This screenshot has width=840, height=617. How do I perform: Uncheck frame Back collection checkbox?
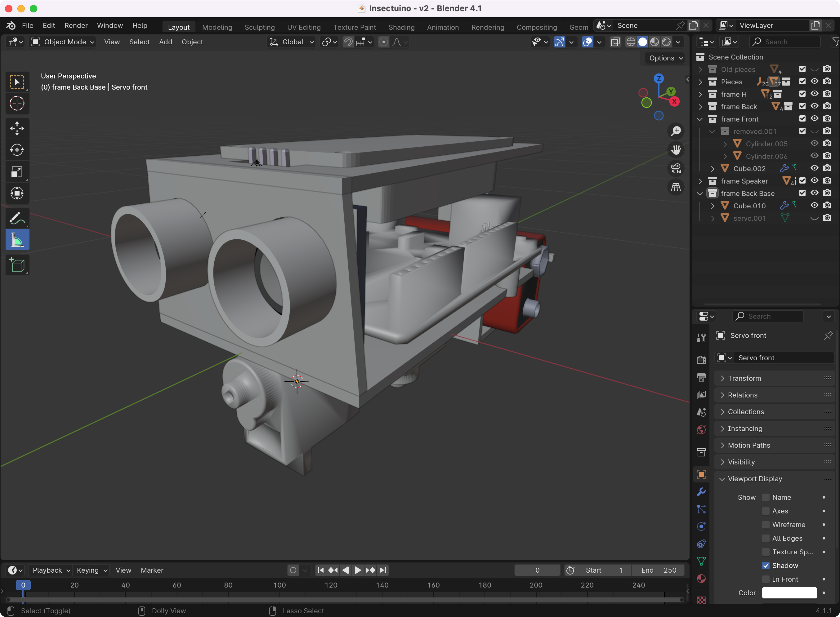pyautogui.click(x=802, y=106)
